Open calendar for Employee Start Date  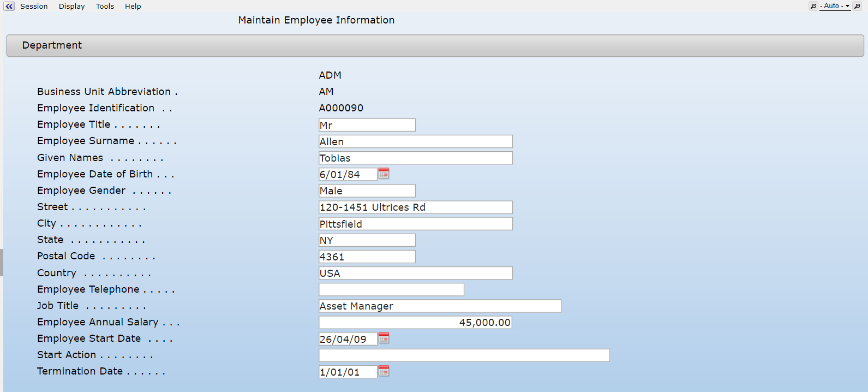click(x=384, y=338)
